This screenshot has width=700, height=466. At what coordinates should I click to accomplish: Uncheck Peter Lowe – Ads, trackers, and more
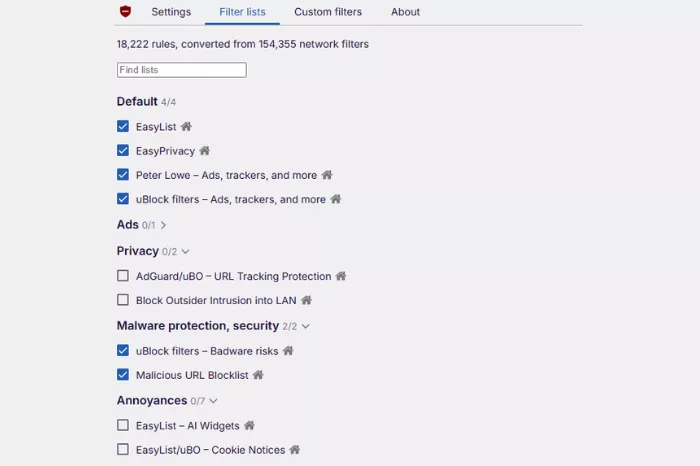(123, 175)
